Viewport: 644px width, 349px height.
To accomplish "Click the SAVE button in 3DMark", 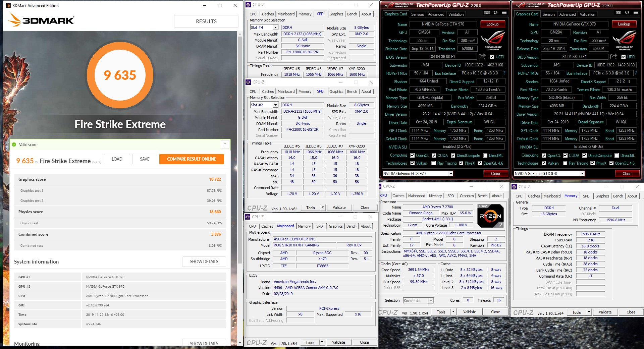I will coord(145,159).
